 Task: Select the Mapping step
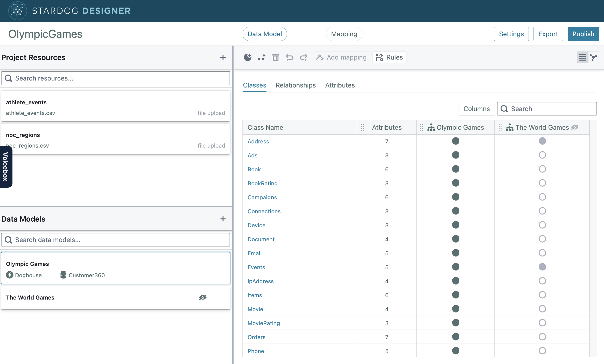(344, 34)
